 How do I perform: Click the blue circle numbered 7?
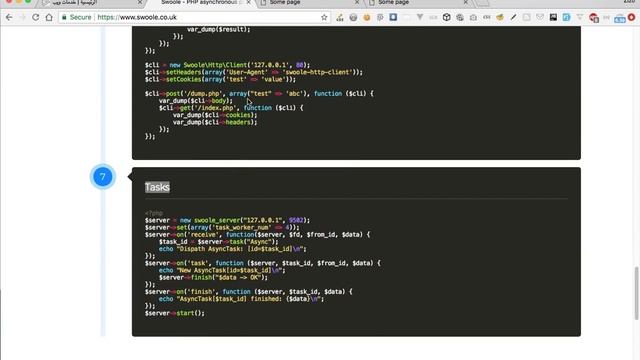pyautogui.click(x=102, y=177)
